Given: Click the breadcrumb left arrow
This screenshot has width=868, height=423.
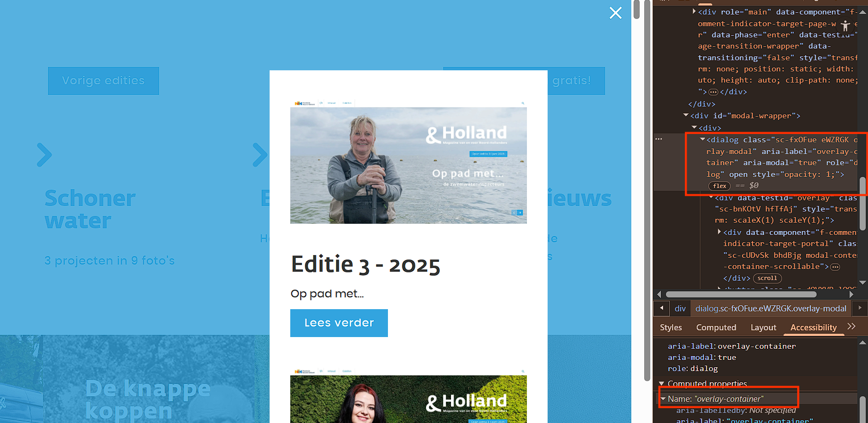Looking at the screenshot, I should [x=661, y=308].
